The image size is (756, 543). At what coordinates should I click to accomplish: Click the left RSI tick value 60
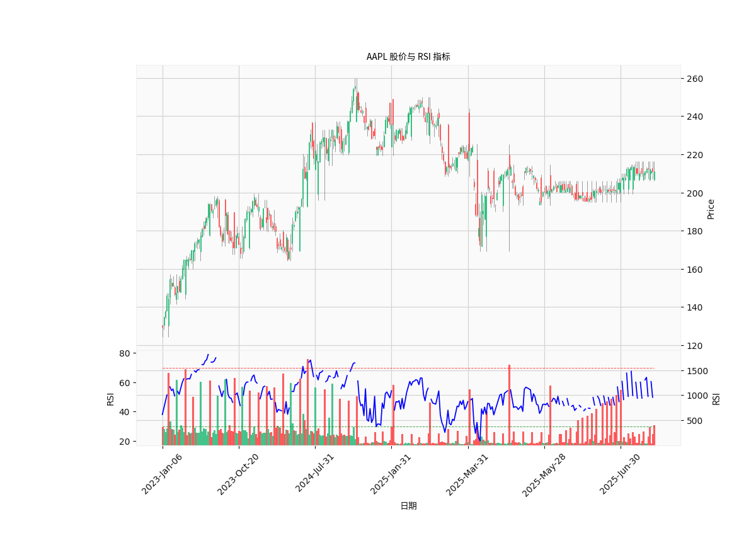click(123, 383)
